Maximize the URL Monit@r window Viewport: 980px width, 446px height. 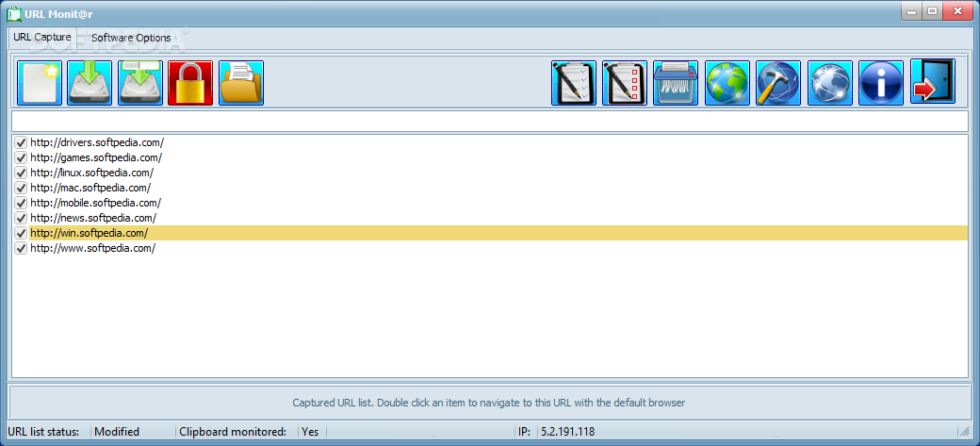point(932,10)
